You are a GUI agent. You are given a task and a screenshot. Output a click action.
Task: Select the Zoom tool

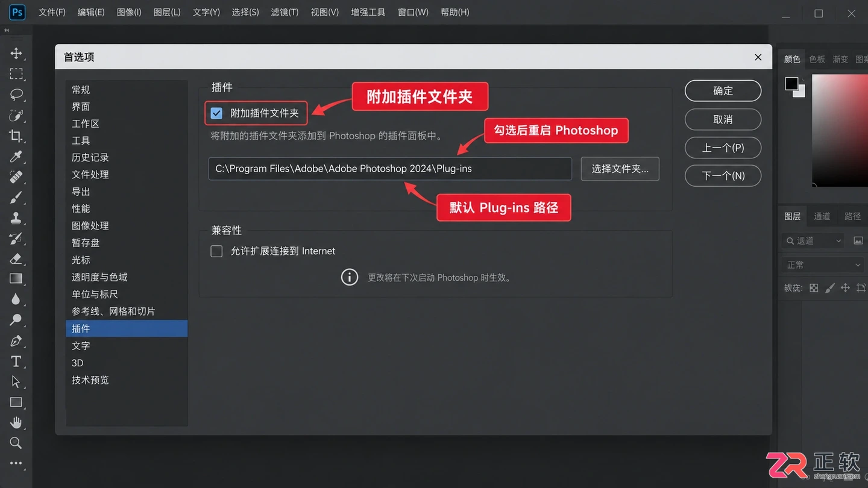tap(16, 443)
